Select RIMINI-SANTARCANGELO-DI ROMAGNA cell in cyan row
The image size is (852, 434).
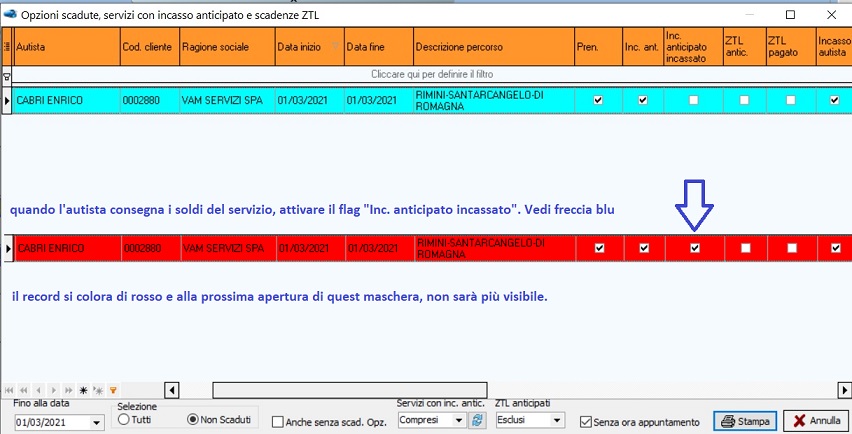(x=494, y=100)
